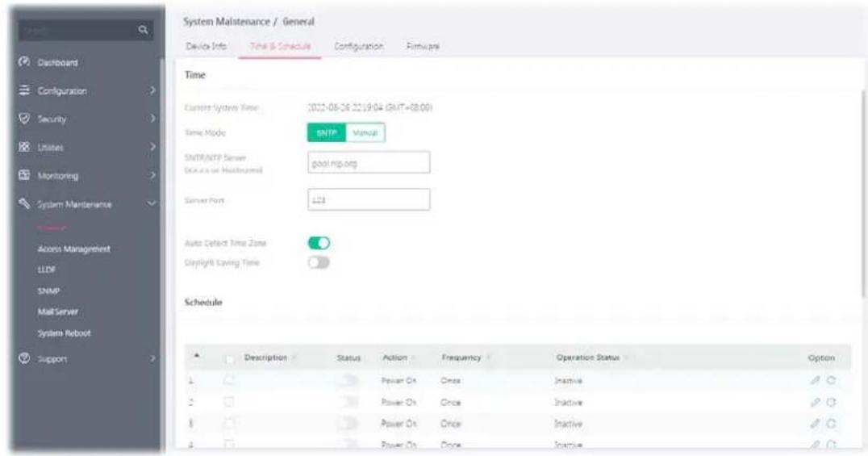Image resolution: width=868 pixels, height=456 pixels.
Task: Select the highlighted General submenu item
Action: 51,228
